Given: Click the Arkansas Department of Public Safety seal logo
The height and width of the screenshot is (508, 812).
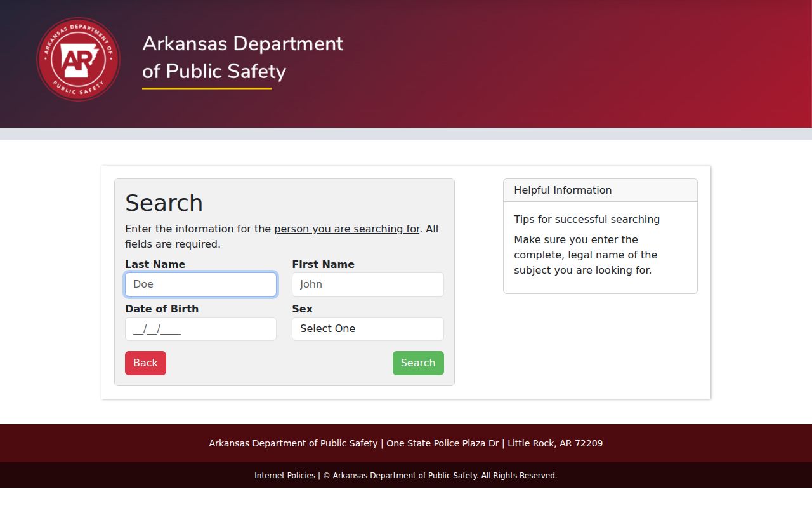Looking at the screenshot, I should pyautogui.click(x=78, y=59).
